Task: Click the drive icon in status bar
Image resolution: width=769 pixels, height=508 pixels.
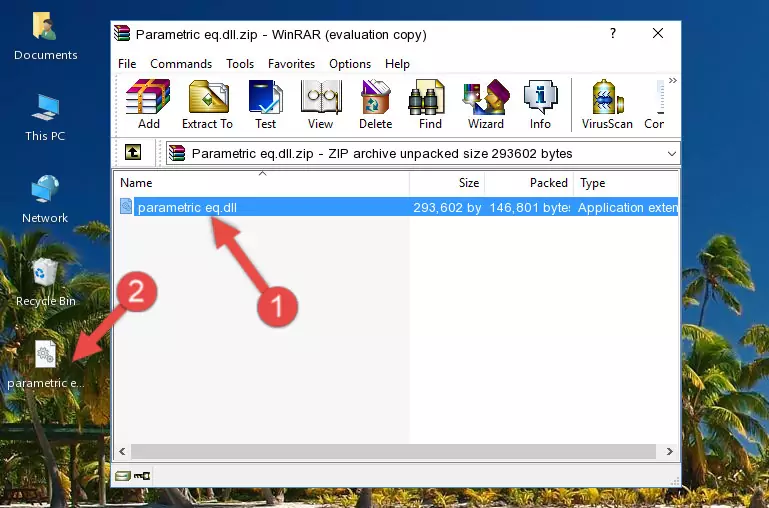Action: [x=123, y=475]
